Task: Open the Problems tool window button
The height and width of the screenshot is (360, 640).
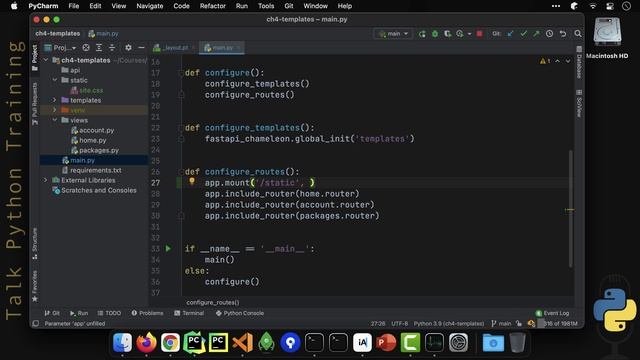Action: point(147,313)
